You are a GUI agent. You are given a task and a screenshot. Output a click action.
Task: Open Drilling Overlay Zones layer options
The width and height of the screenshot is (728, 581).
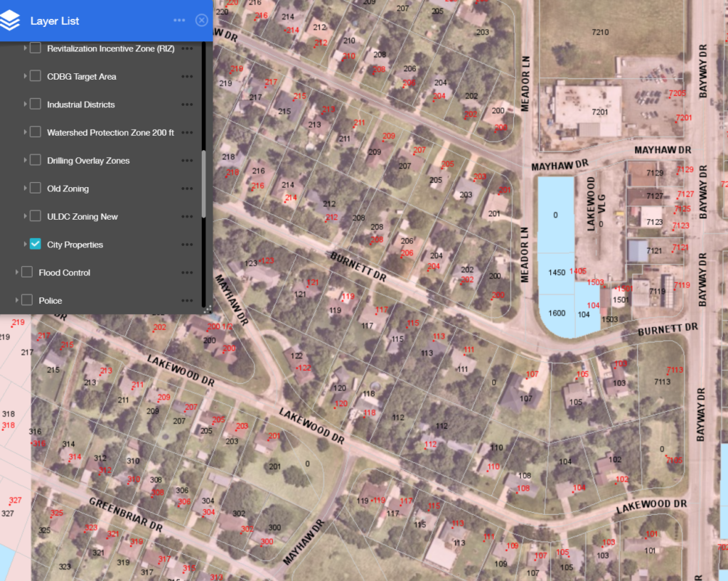coord(187,161)
